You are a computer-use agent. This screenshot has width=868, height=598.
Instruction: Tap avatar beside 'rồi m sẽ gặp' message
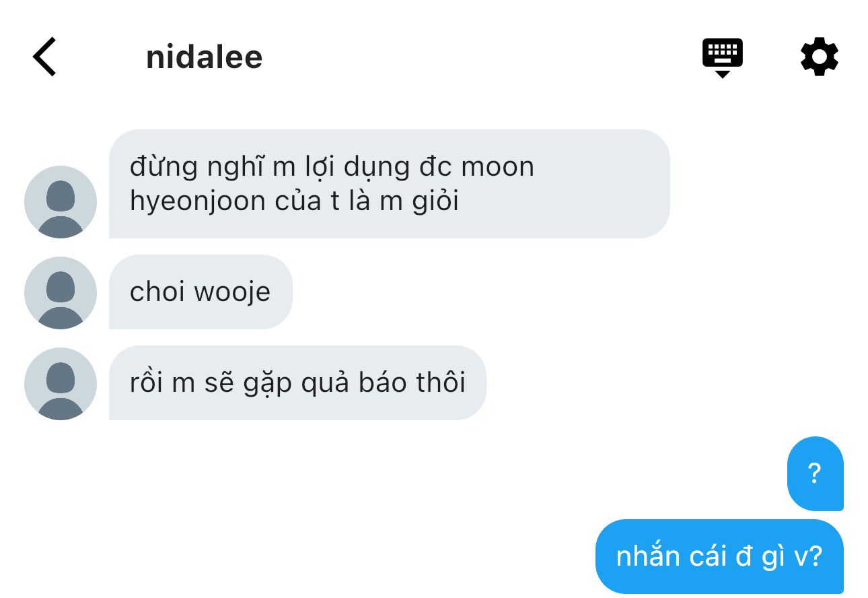(x=61, y=384)
